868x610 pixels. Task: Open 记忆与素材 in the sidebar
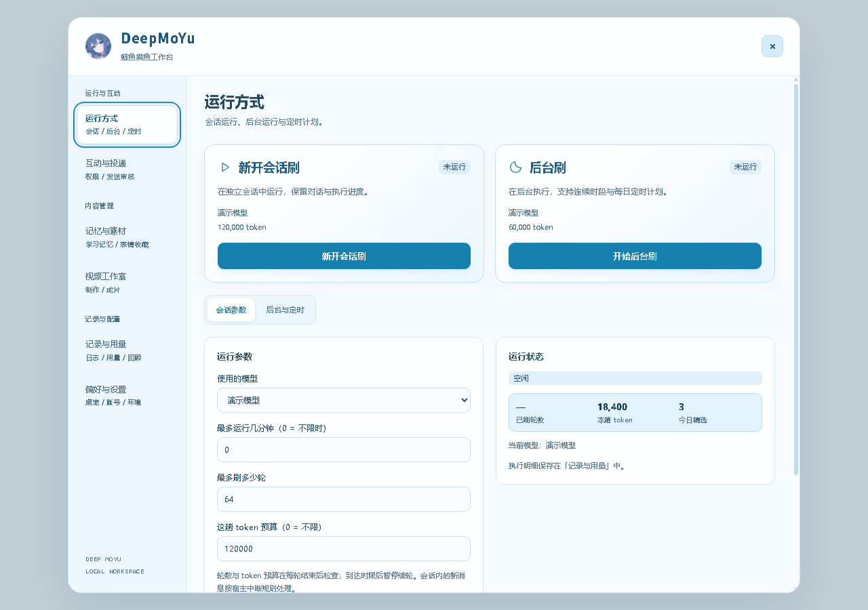[127, 237]
